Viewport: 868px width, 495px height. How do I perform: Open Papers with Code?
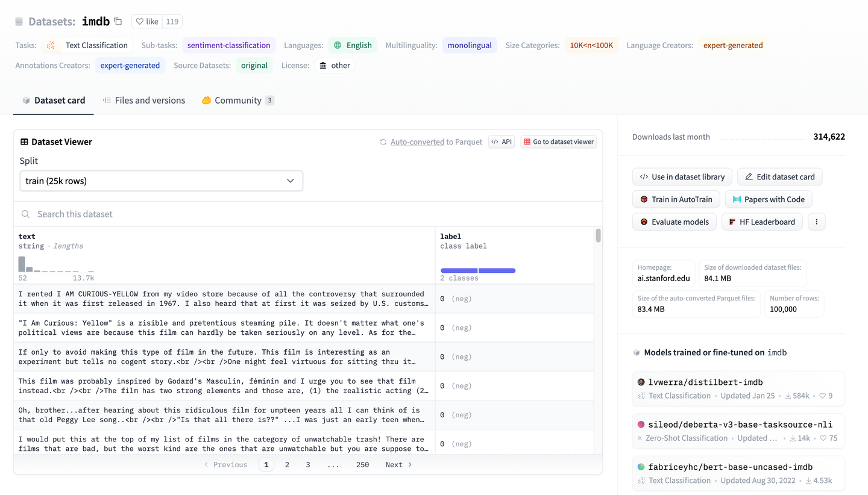pos(769,199)
